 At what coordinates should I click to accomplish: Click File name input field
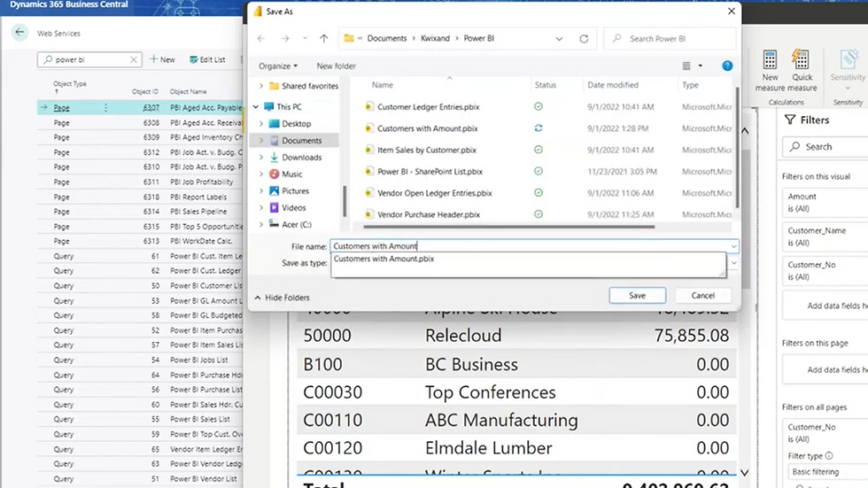[x=531, y=246]
